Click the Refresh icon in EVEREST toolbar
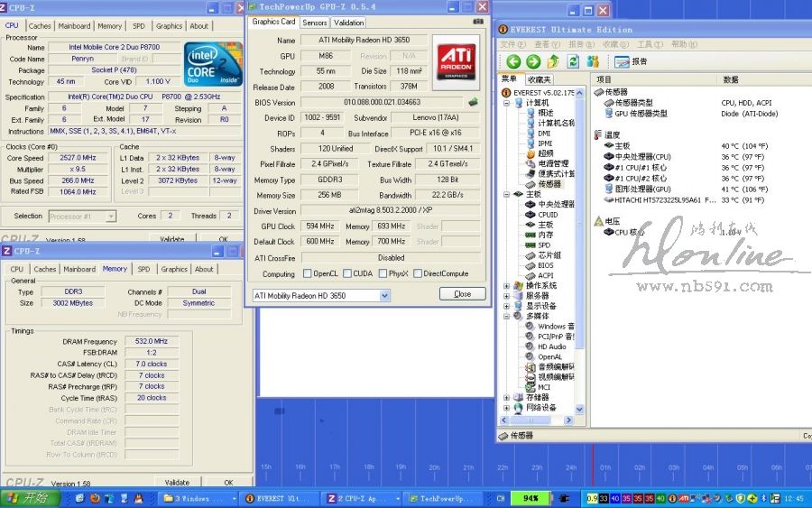 (x=572, y=61)
